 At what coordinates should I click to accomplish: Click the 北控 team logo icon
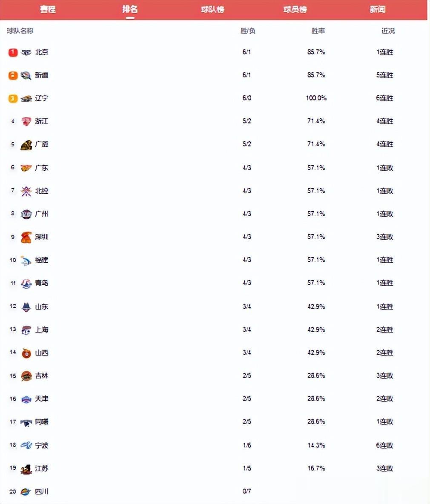(x=26, y=191)
